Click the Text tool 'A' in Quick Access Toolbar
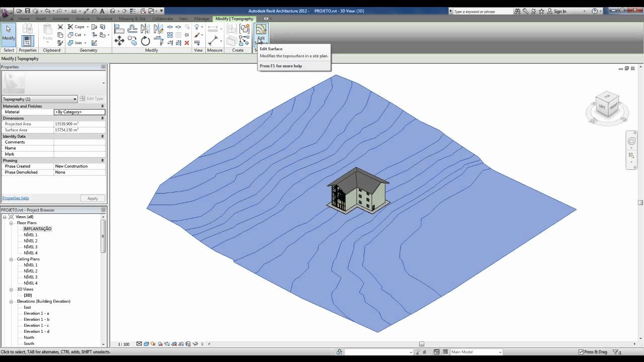 pyautogui.click(x=102, y=11)
